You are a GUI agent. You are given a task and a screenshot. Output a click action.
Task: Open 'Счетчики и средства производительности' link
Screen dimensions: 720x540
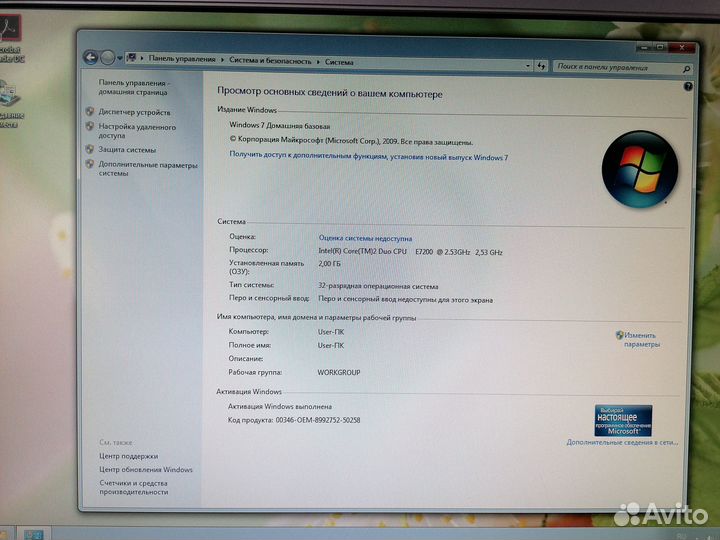click(x=134, y=487)
